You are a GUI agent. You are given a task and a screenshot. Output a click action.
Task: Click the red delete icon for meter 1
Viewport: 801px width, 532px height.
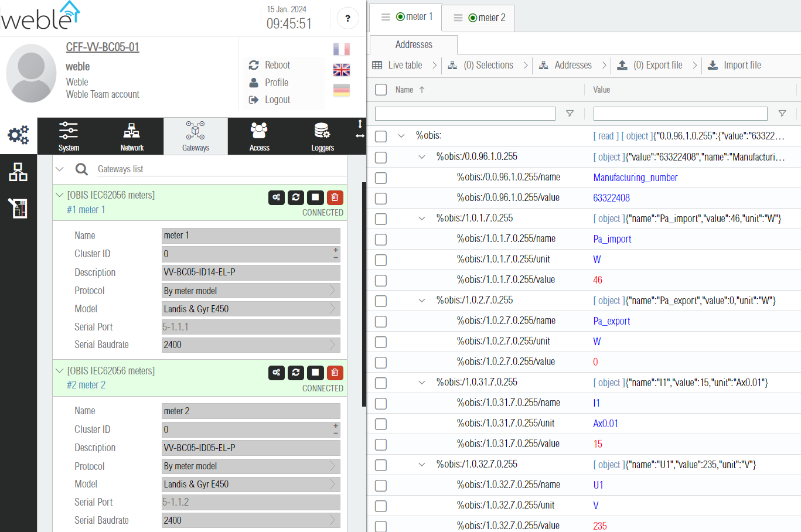tap(335, 197)
